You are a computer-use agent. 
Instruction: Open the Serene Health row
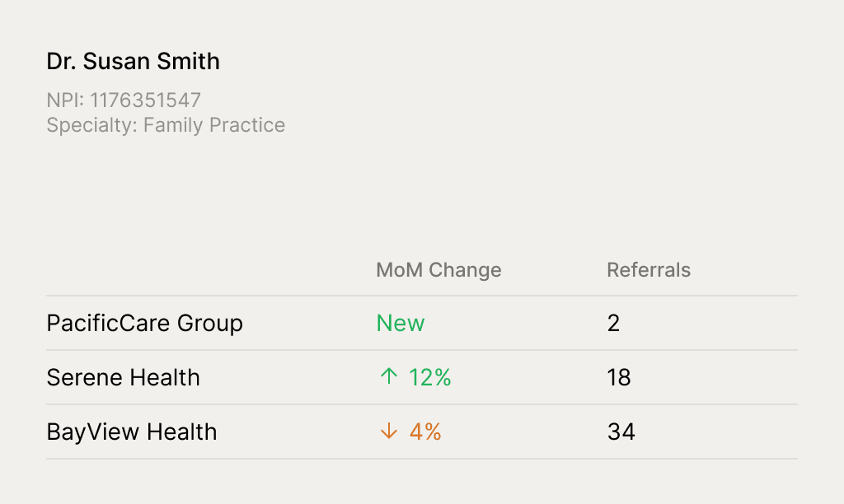coord(422,378)
